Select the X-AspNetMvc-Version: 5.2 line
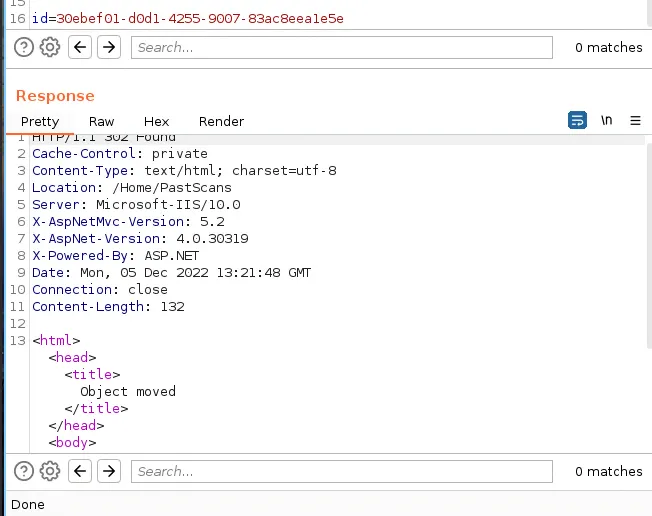This screenshot has width=652, height=516. point(128,222)
